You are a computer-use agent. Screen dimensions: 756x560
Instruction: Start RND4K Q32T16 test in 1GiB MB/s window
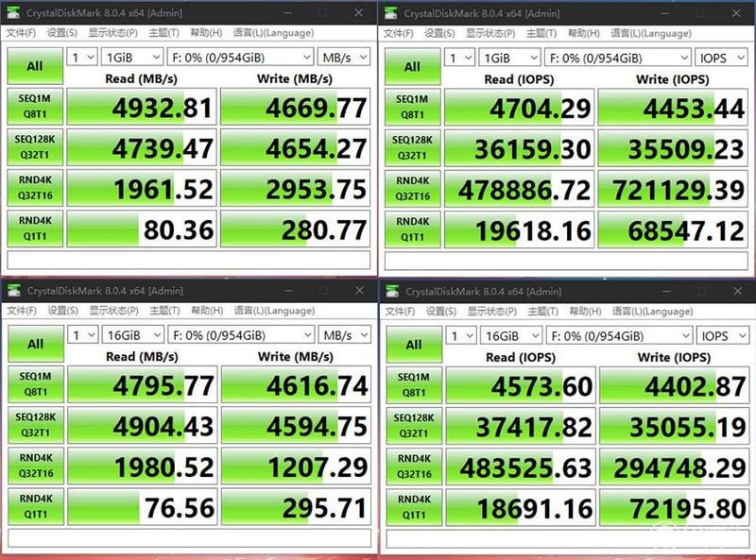pos(35,188)
